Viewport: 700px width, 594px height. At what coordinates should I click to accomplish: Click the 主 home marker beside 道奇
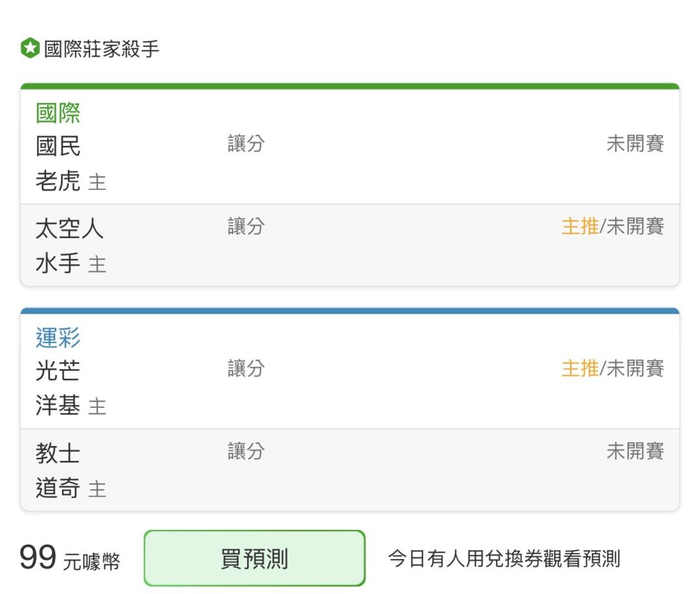[97, 489]
